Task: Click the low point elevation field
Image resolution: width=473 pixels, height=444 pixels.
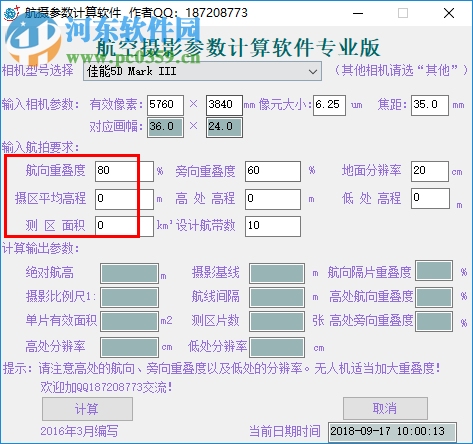Action: (430, 198)
